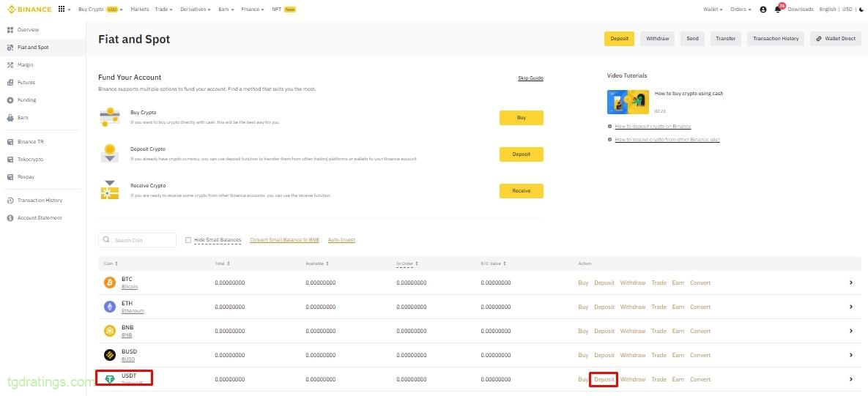Click Convert Small Balance to BNB link
Screen dimensions: 868x396
[x=284, y=240]
